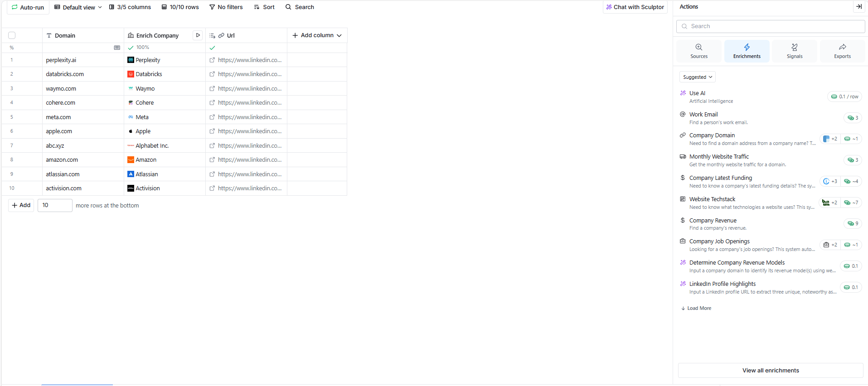The image size is (868, 386).
Task: Click the Work Email at-sign icon
Action: [683, 114]
